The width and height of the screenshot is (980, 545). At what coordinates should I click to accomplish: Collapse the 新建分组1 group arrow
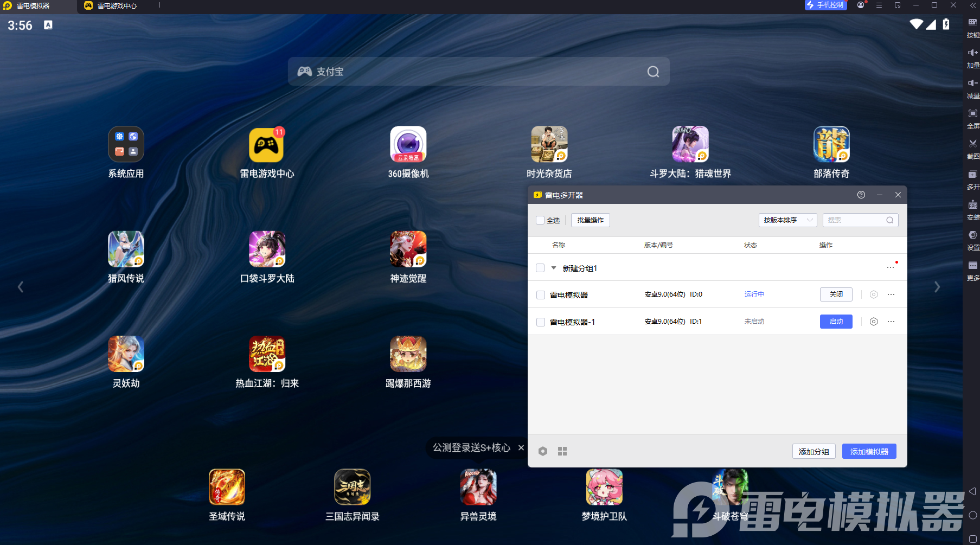coord(554,268)
